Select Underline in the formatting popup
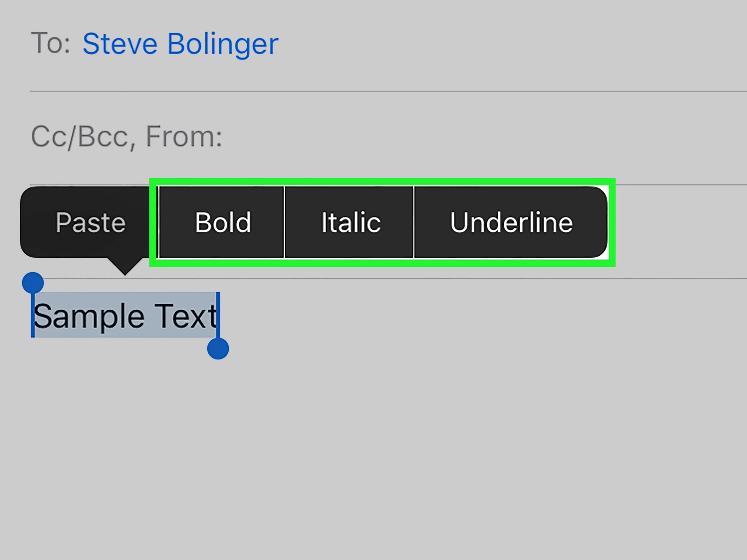This screenshot has width=747, height=560. [x=511, y=223]
